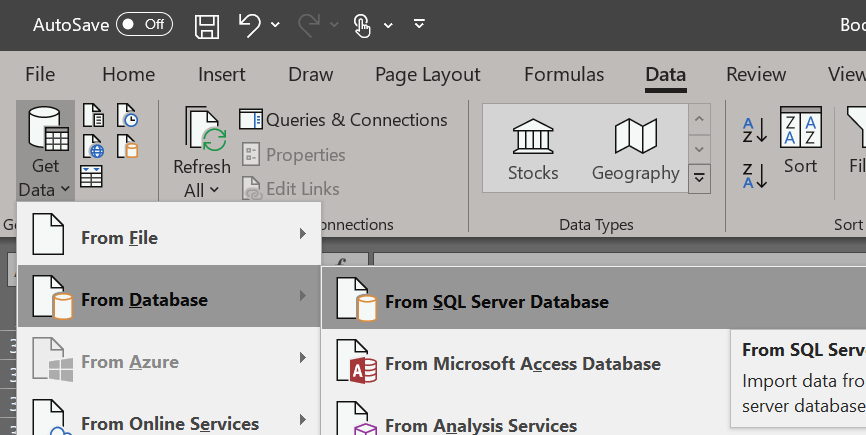Switch to the Insert tab
The height and width of the screenshot is (435, 866).
(x=221, y=75)
